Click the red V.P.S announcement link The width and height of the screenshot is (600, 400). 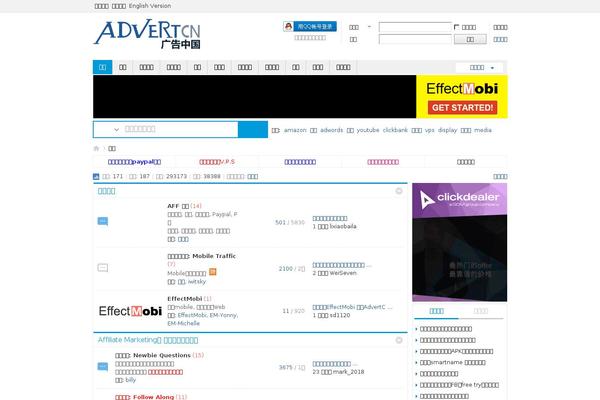(217, 162)
